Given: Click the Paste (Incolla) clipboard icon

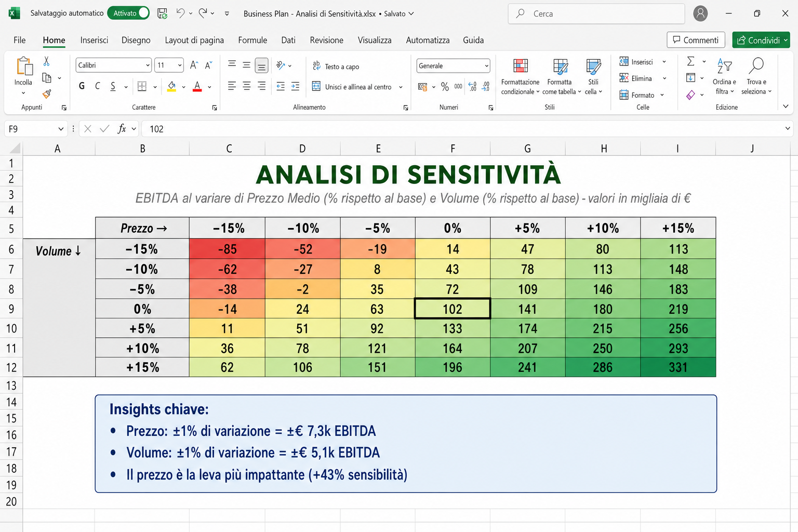Looking at the screenshot, I should [24, 66].
